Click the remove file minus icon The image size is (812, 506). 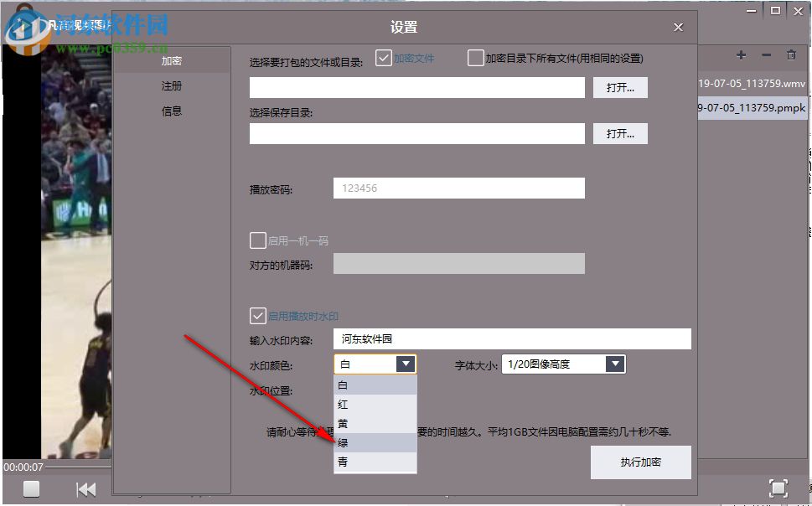tap(766, 54)
